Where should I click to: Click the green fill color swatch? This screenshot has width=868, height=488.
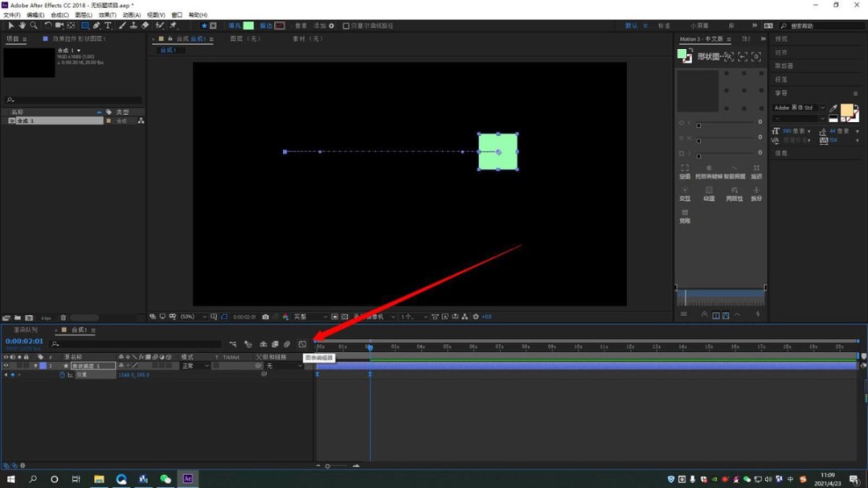pos(248,26)
